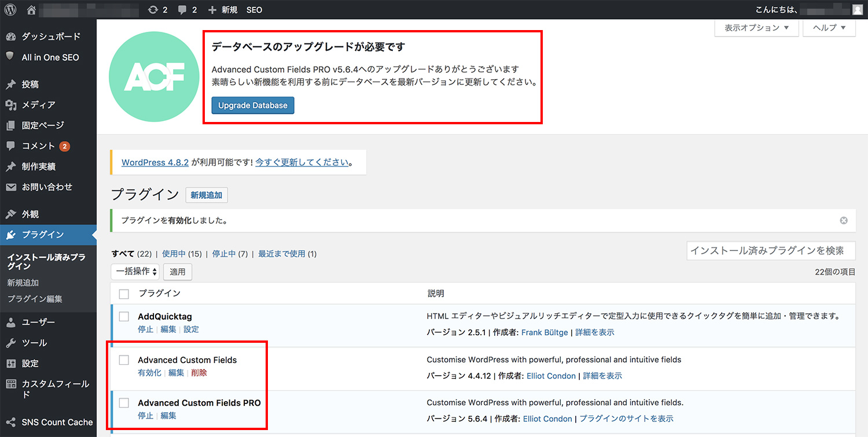Image resolution: width=868 pixels, height=437 pixels.
Task: Show すべて (22) plugins
Action: 131,254
